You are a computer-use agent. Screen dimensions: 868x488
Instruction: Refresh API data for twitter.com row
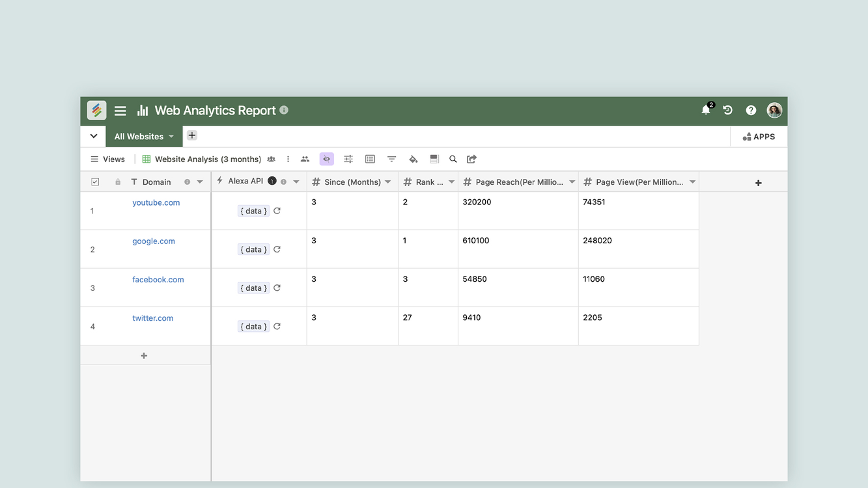[x=277, y=327]
